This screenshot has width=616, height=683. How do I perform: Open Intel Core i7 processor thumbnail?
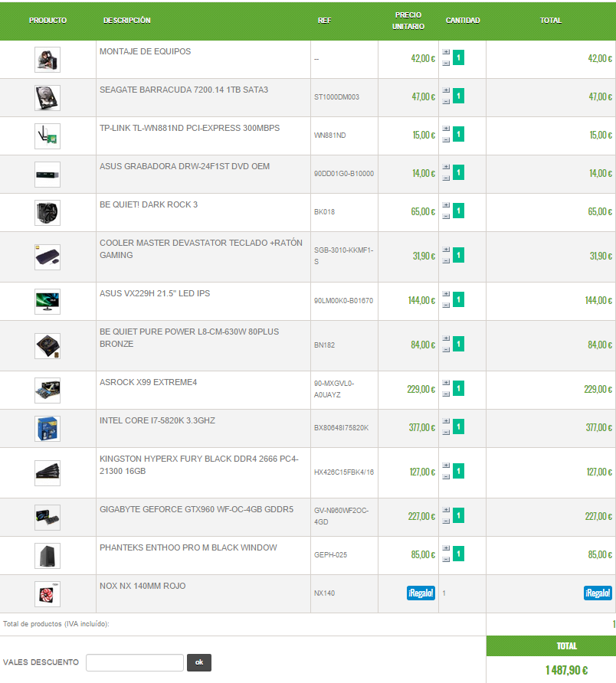(x=48, y=429)
